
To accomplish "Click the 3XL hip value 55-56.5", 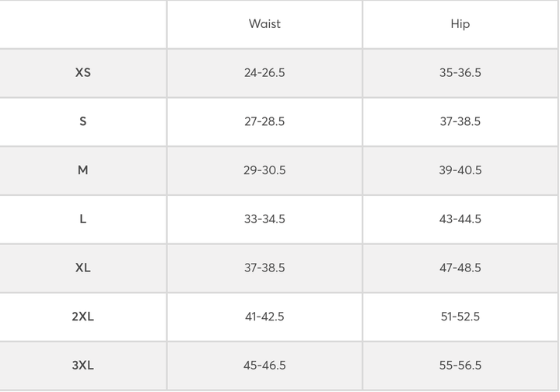I will click(460, 366).
